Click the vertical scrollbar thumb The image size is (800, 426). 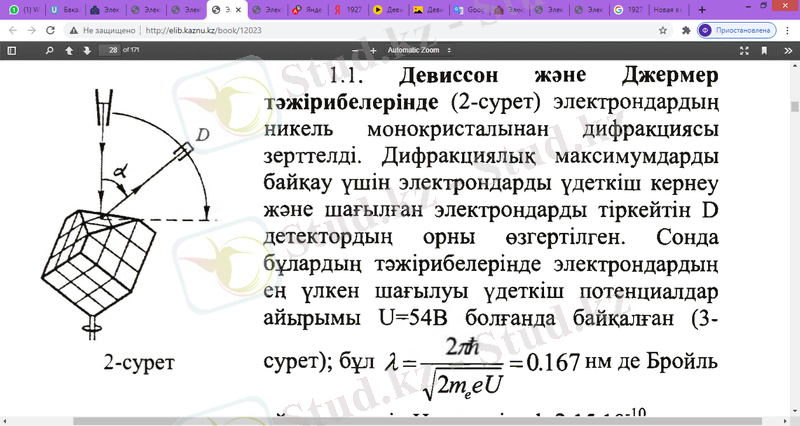pos(794,105)
